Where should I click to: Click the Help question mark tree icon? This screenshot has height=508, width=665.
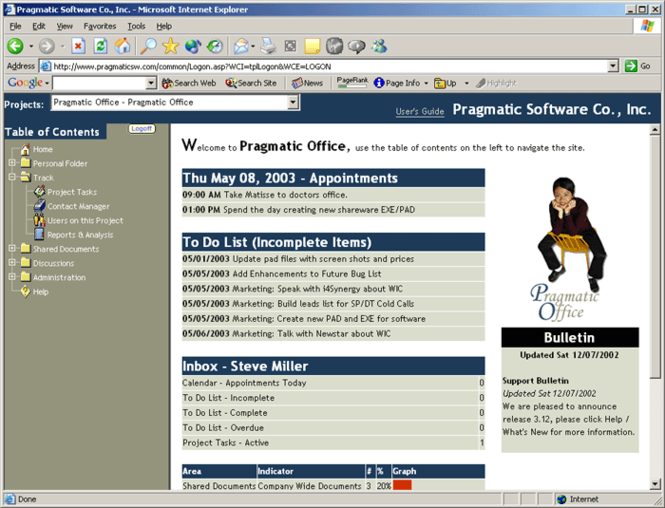point(25,291)
